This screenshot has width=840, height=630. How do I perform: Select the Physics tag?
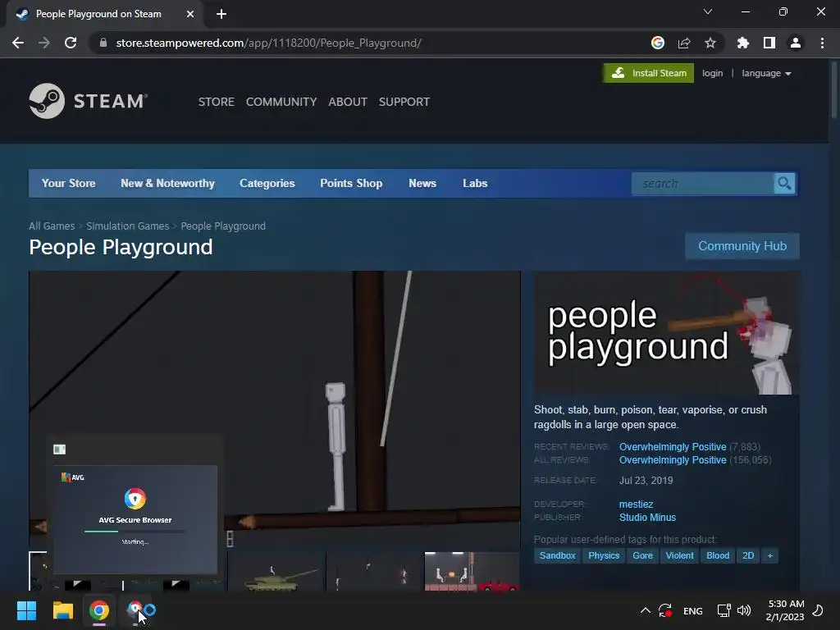click(x=604, y=555)
